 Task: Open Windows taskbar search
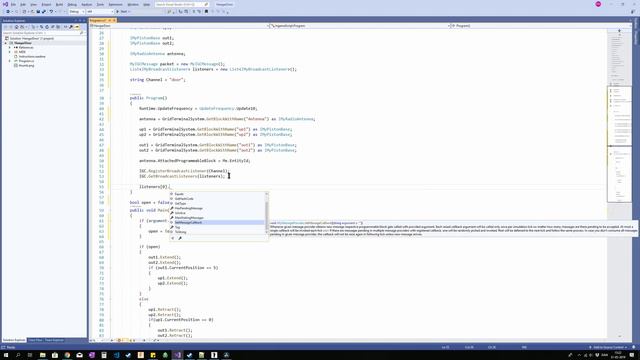tap(18, 355)
